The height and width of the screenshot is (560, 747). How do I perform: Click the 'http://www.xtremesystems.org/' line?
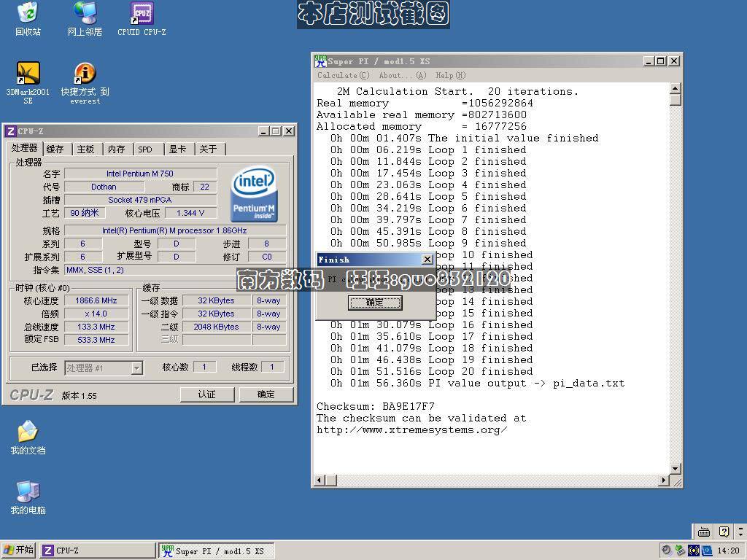click(x=411, y=429)
